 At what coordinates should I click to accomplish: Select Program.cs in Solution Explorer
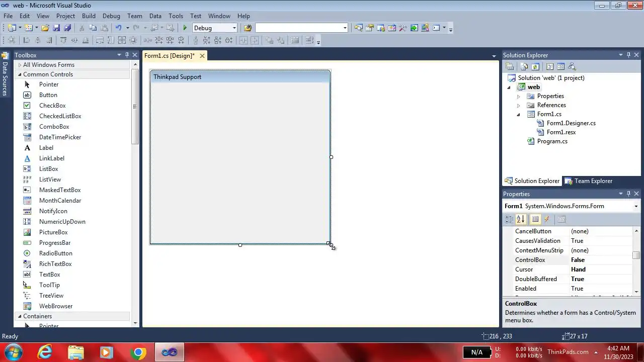tap(552, 141)
